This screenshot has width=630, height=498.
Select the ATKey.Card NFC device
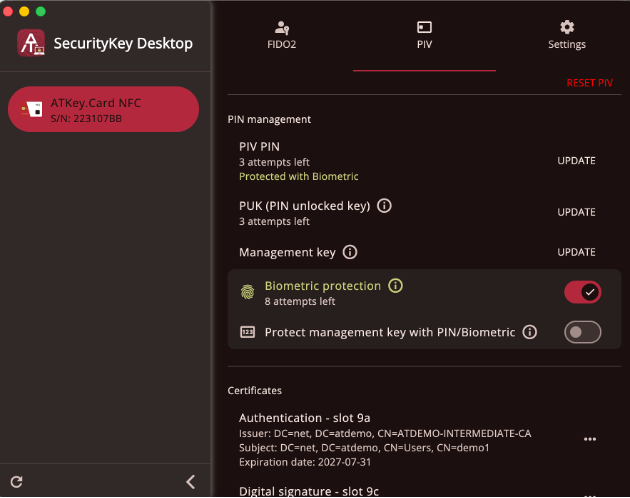[x=103, y=109]
